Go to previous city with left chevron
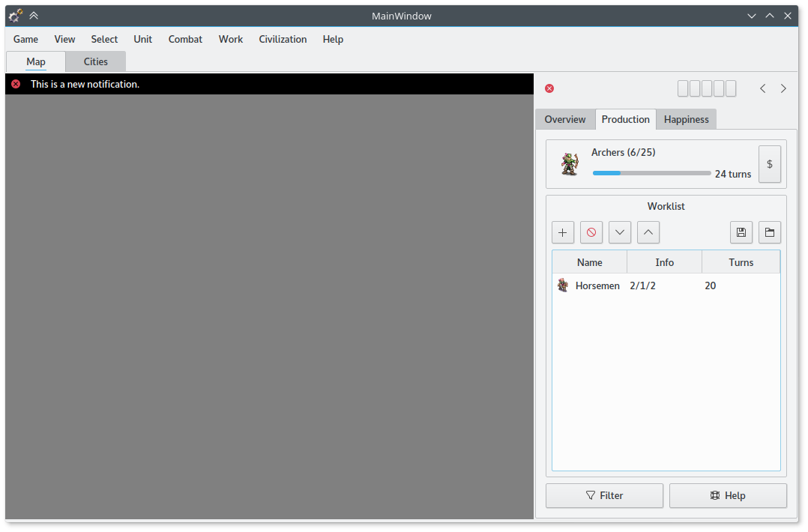Screen dimensions: 808x532 point(763,88)
